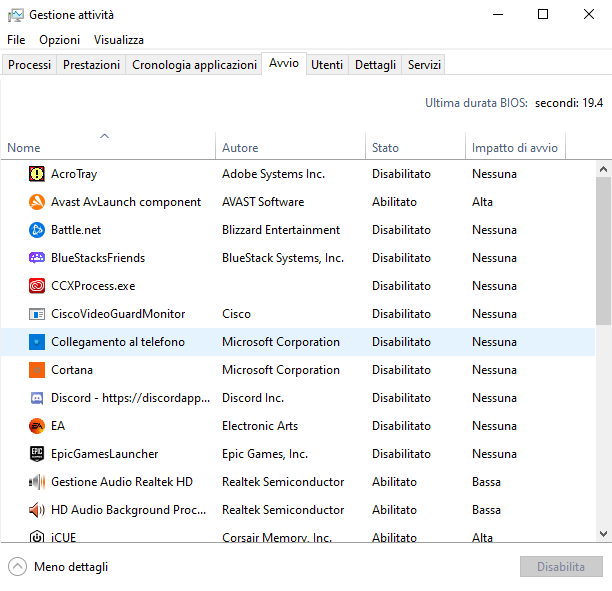This screenshot has width=612, height=591.
Task: Click the BlueStack Systems, Inc. author cell
Action: point(283,258)
